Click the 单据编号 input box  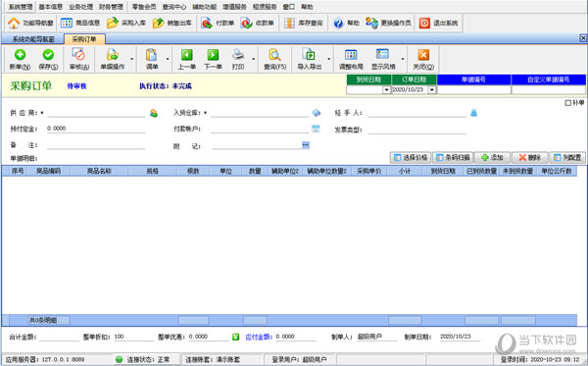coord(474,90)
